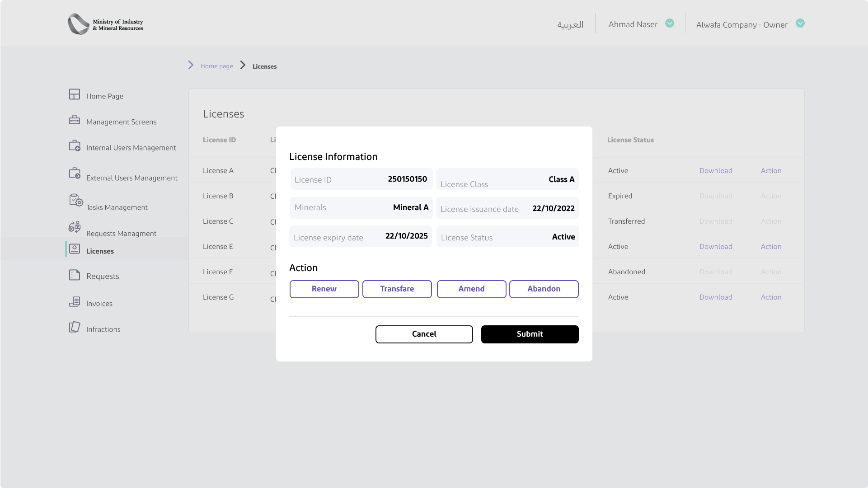
Task: Click the Ministry of Industry logo
Action: 106,24
